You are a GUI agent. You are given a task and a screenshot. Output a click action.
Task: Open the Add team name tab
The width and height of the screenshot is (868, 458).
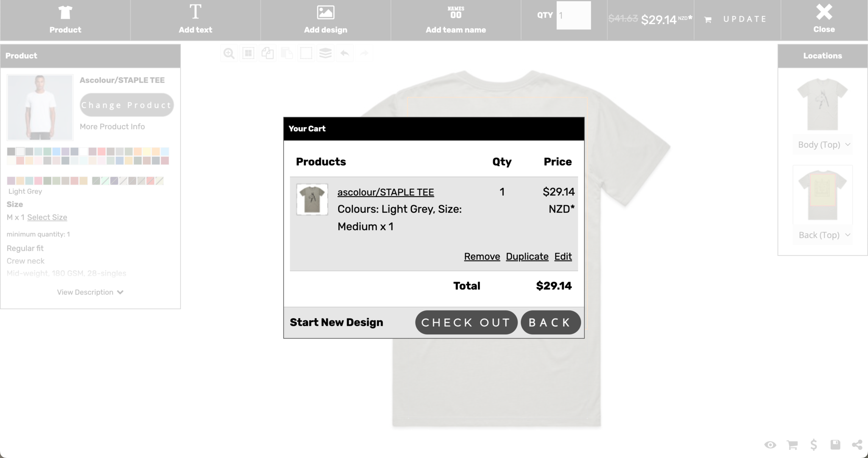click(x=456, y=20)
